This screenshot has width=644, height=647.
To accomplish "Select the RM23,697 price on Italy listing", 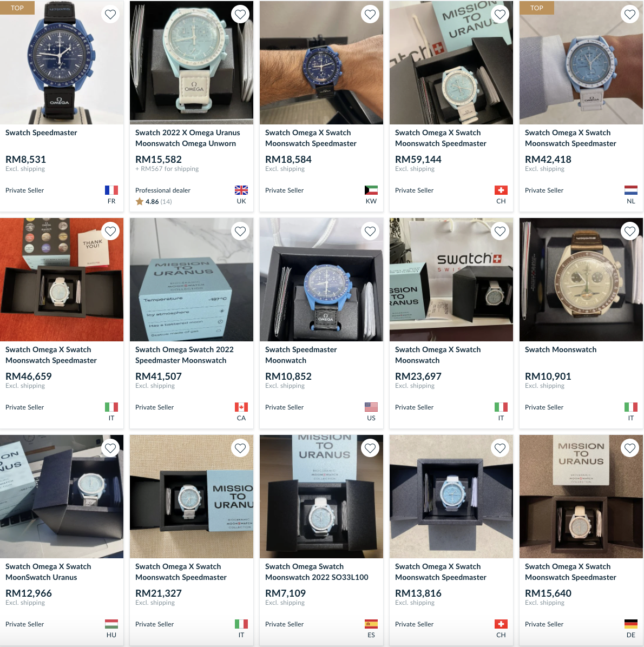I will [418, 377].
